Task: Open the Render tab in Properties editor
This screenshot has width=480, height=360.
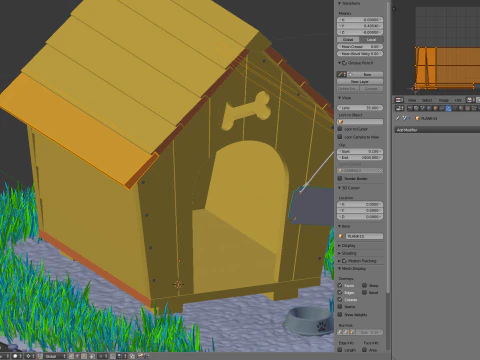Action: coord(410,108)
